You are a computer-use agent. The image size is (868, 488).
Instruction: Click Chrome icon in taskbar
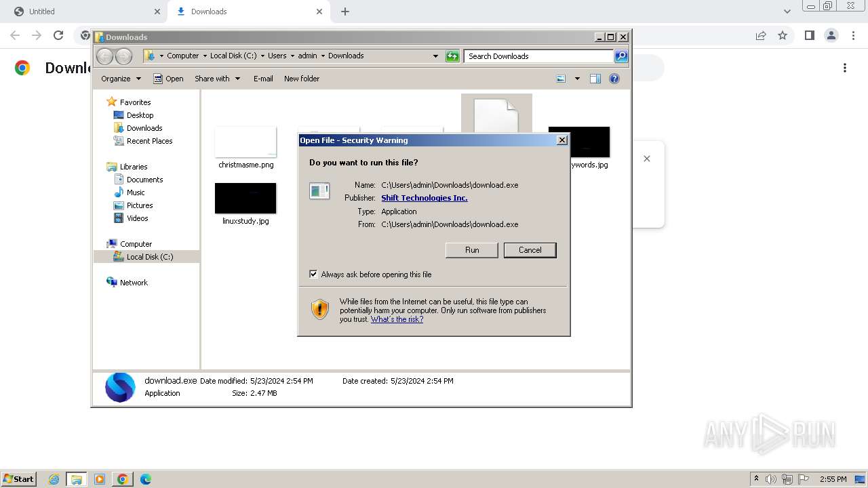(x=122, y=479)
